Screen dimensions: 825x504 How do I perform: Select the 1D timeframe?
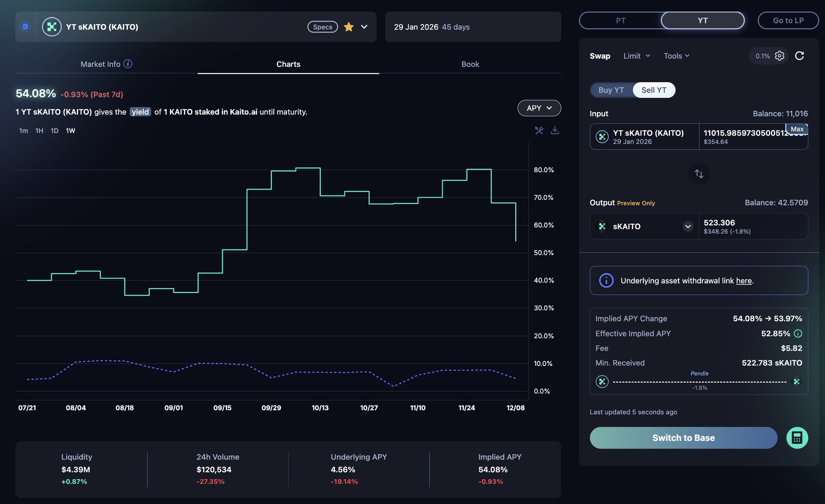pyautogui.click(x=54, y=131)
